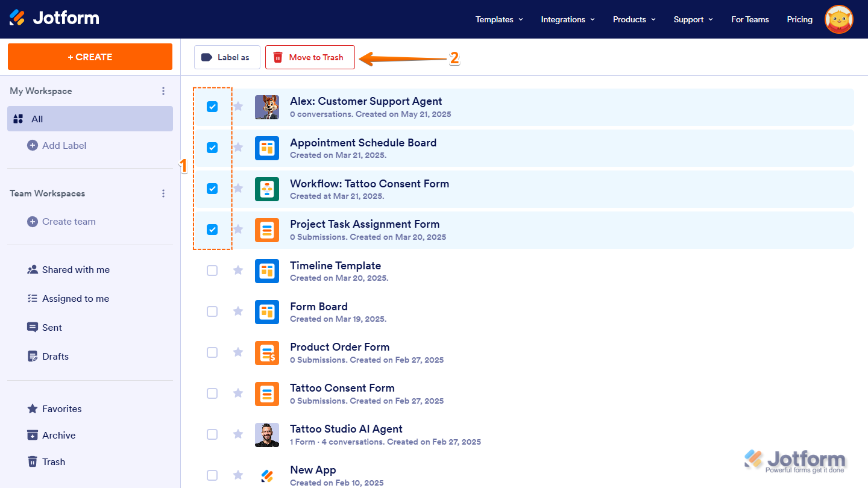The image size is (868, 488).
Task: Open the Alex: Customer Support Agent avatar thumbnail
Action: pos(267,106)
